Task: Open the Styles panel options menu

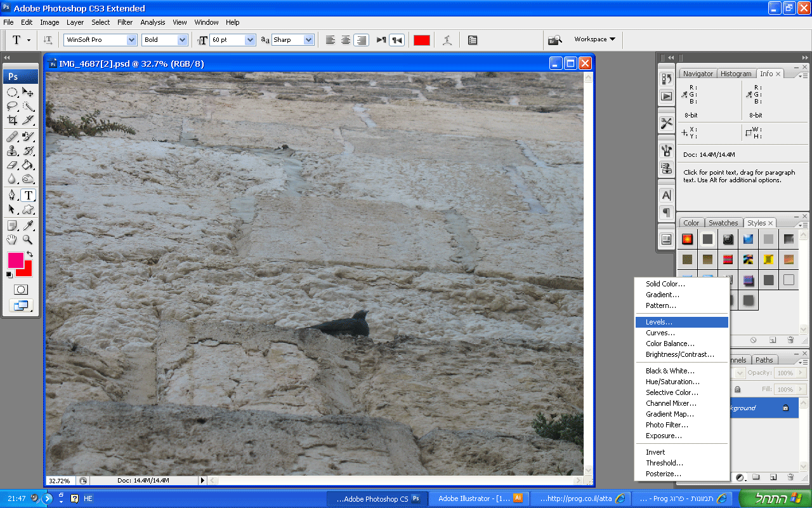Action: (803, 224)
